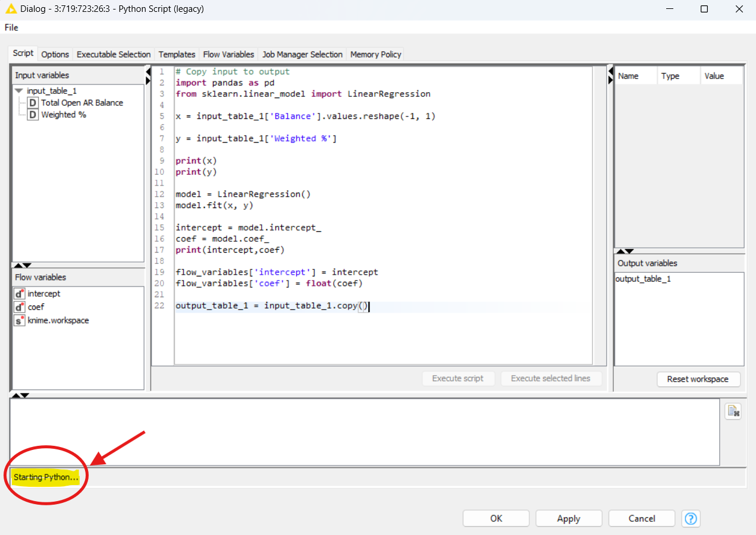Image resolution: width=756 pixels, height=535 pixels.
Task: Click inside the empty console output area
Action: [365, 432]
